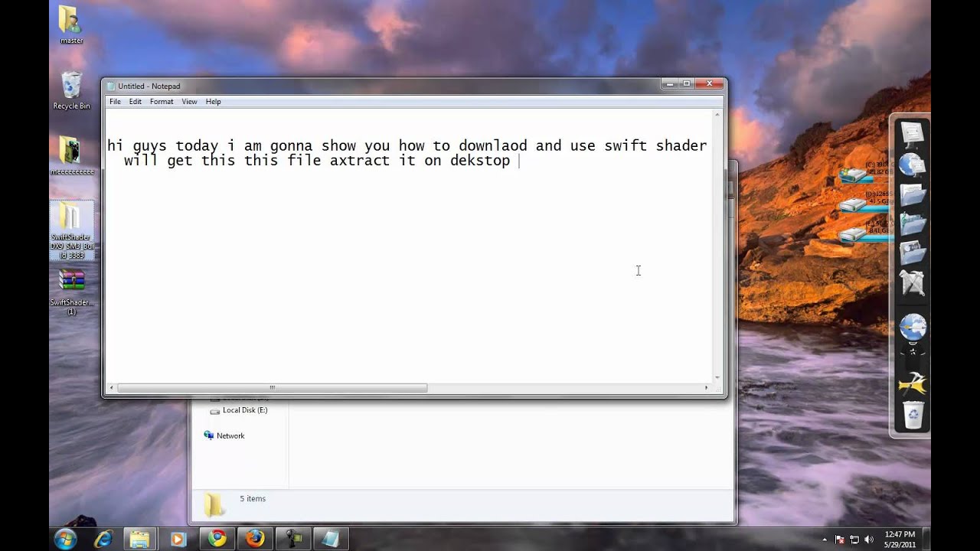The width and height of the screenshot is (980, 551).
Task: Click the word 'dekstop' in Notepad text
Action: click(480, 161)
